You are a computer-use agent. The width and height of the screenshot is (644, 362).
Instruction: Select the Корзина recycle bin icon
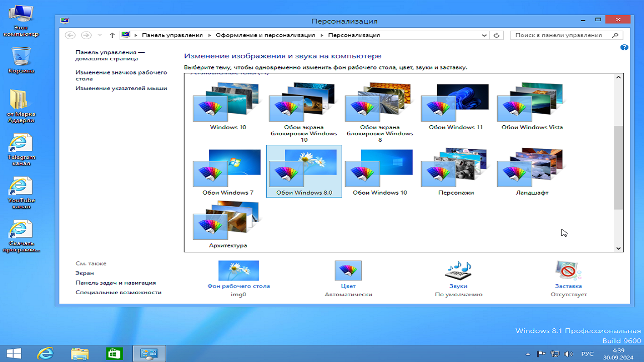[x=21, y=60]
